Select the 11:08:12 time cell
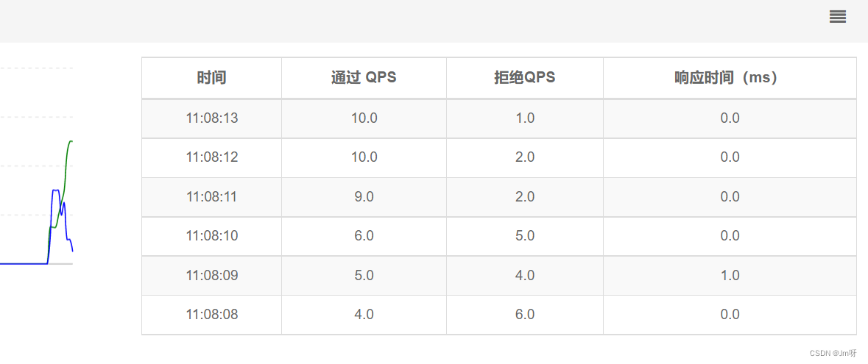Image resolution: width=868 pixels, height=364 pixels. [211, 157]
